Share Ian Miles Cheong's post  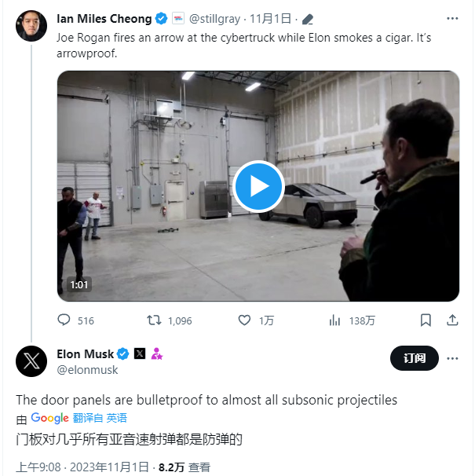tap(451, 320)
